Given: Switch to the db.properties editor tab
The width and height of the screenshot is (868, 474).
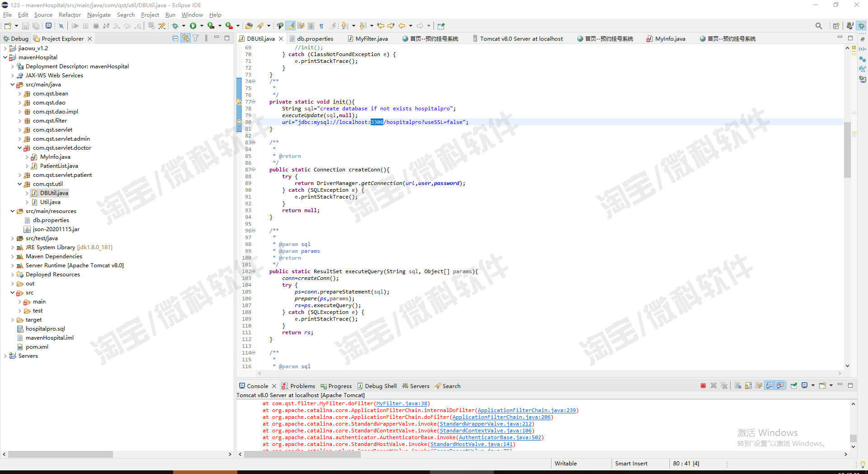Looking at the screenshot, I should click(x=311, y=38).
